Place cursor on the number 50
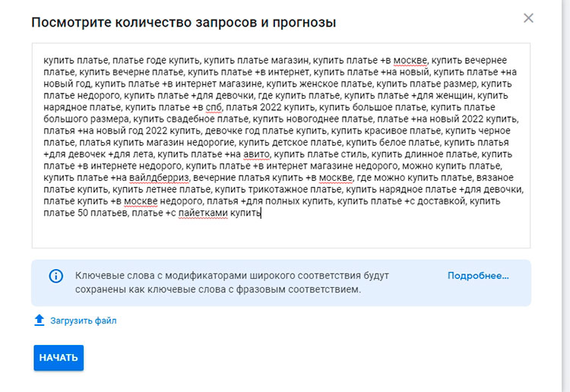The width and height of the screenshot is (570, 392). tap(84, 214)
